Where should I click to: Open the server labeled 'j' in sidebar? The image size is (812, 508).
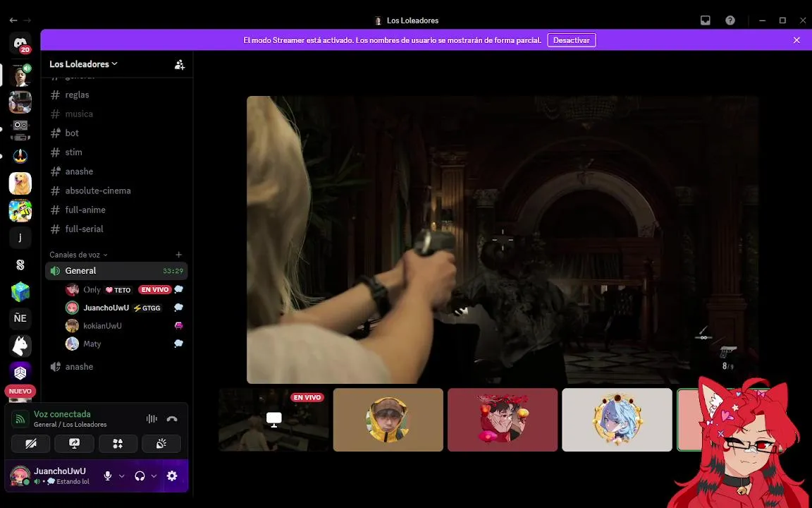click(20, 237)
